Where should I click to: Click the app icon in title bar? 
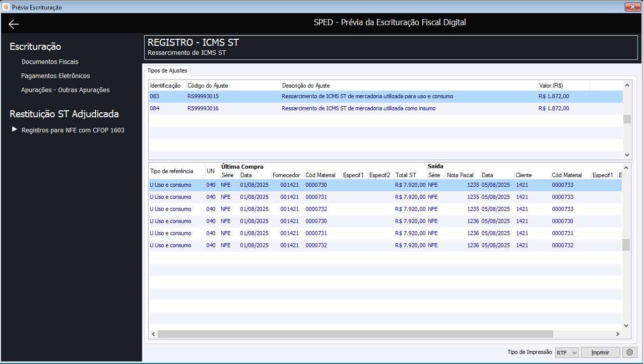[6, 7]
